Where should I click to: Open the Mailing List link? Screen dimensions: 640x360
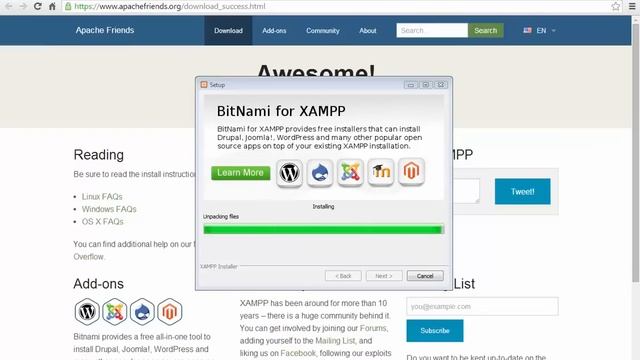(335, 340)
